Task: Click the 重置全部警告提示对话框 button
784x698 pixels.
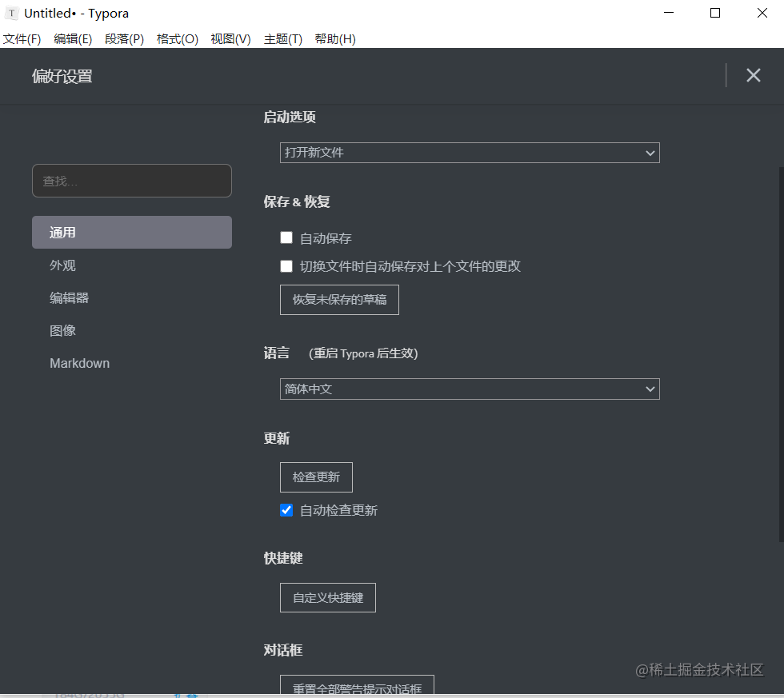Action: (x=357, y=686)
